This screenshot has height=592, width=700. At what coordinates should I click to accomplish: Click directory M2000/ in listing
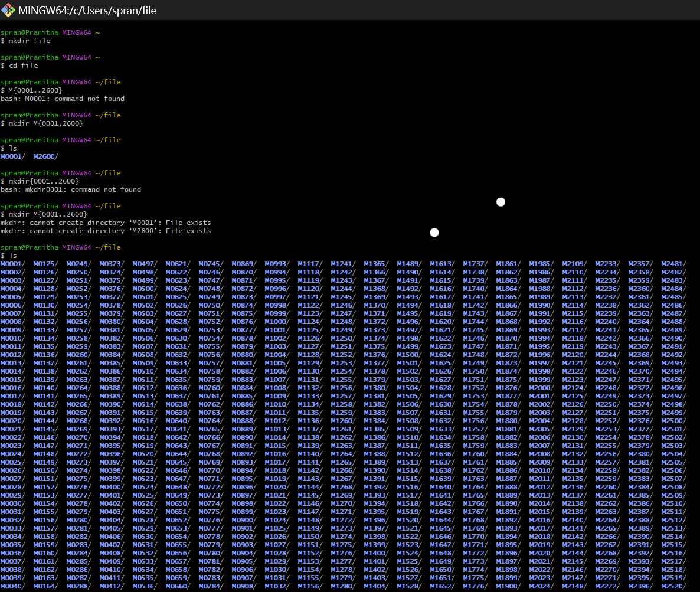point(541,388)
